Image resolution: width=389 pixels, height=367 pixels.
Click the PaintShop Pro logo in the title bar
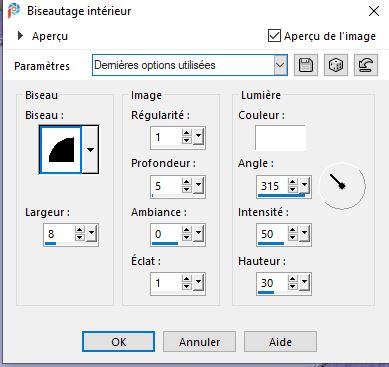click(x=14, y=11)
